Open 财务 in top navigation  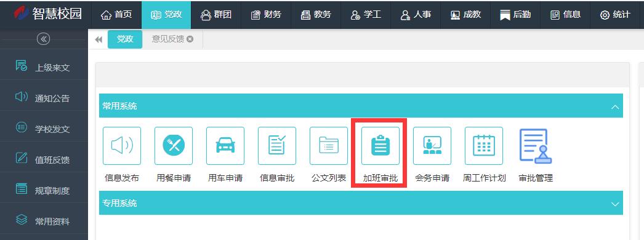coord(266,15)
